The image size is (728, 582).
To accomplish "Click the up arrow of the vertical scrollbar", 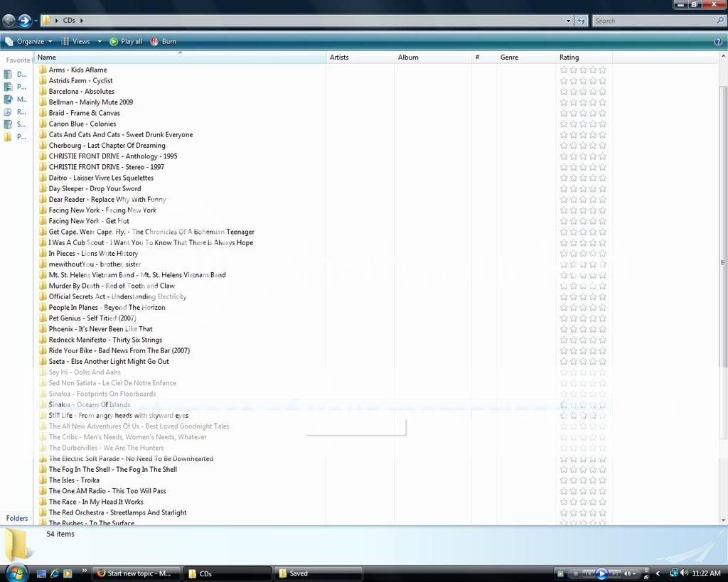I will click(x=723, y=56).
